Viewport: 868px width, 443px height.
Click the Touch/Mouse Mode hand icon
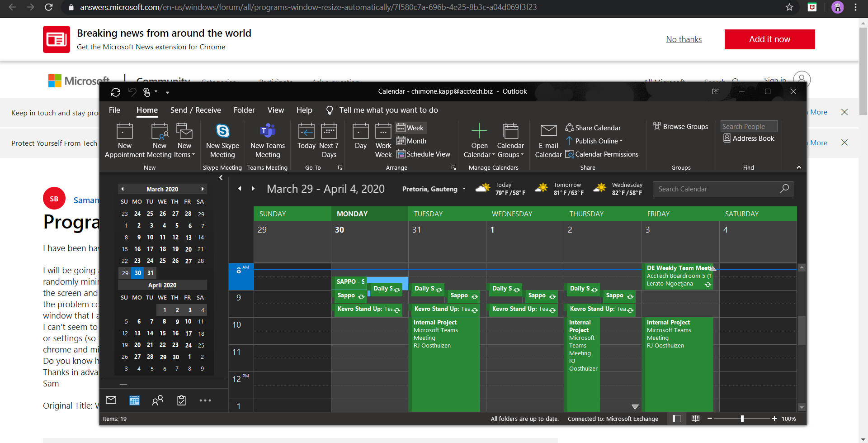pos(146,92)
